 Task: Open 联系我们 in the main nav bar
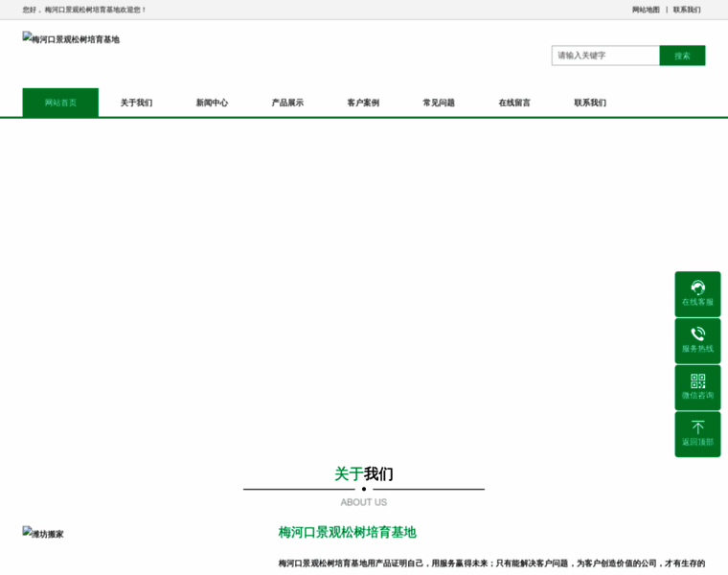(x=590, y=103)
